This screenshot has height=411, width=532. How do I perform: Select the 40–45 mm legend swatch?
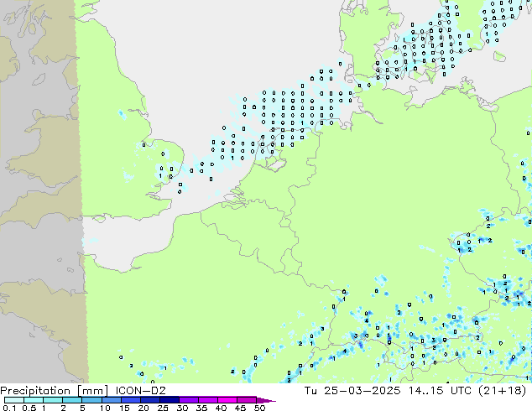click(227, 400)
